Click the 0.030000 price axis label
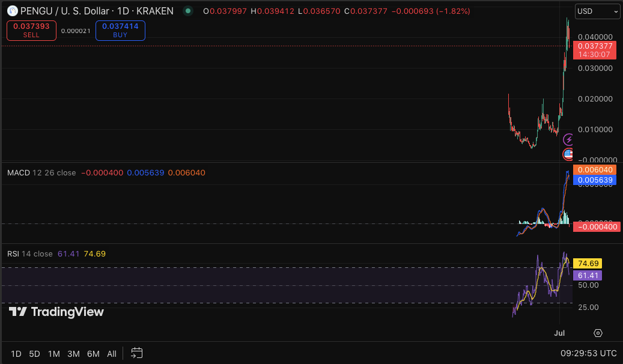Screen dimensions: 623x364 [x=595, y=68]
